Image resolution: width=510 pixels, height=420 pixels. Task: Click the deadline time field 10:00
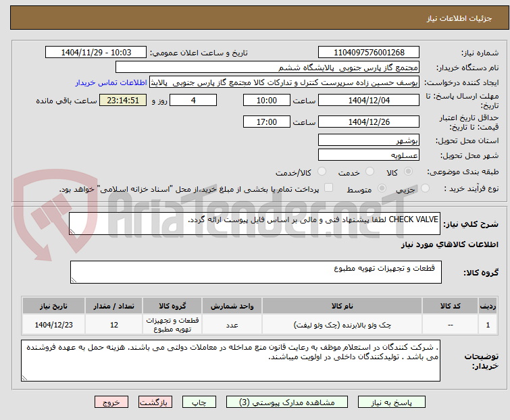[266, 100]
